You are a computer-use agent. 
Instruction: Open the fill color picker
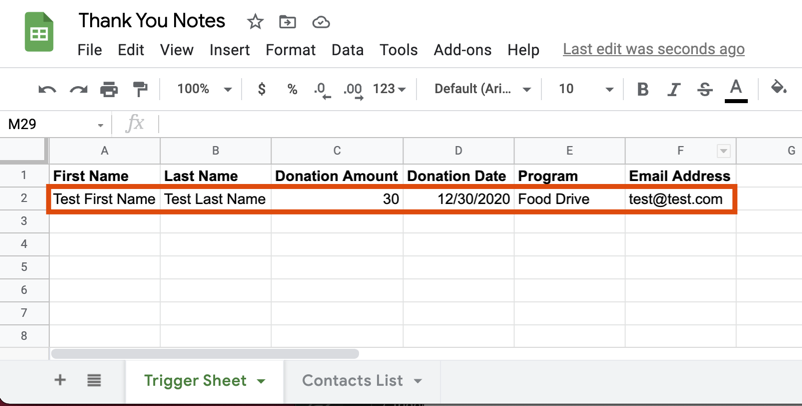click(x=778, y=88)
